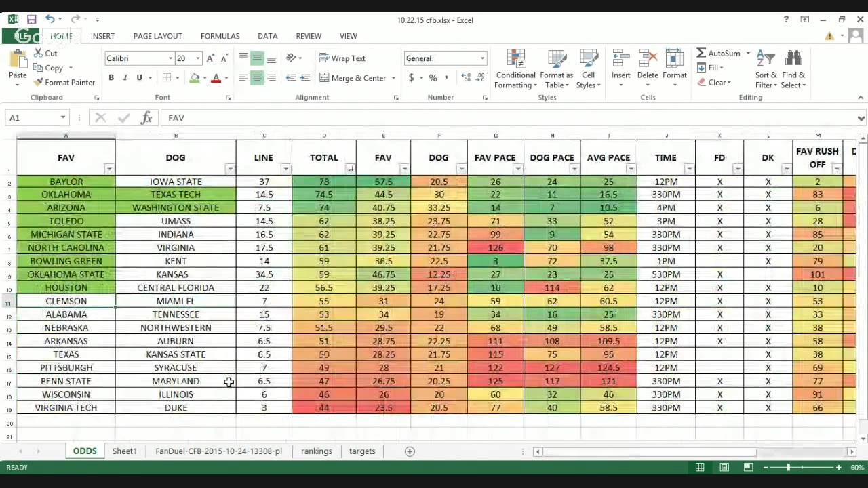Open the INSERT ribbon tab
The width and height of the screenshot is (868, 488).
pos(102,36)
